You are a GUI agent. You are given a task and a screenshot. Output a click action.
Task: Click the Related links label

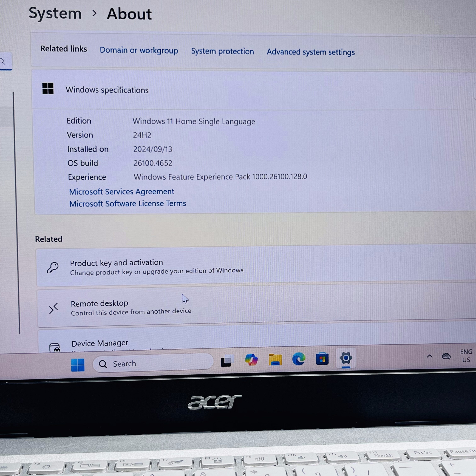(64, 49)
